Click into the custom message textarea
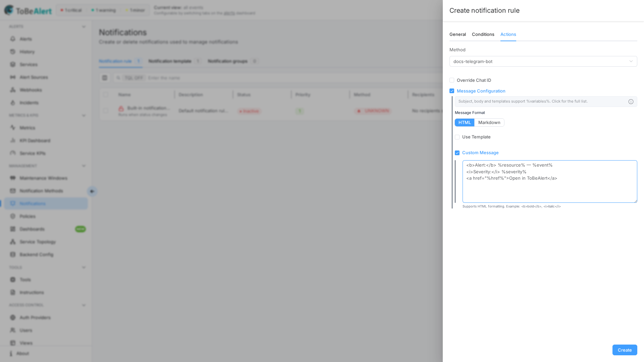 [550, 181]
